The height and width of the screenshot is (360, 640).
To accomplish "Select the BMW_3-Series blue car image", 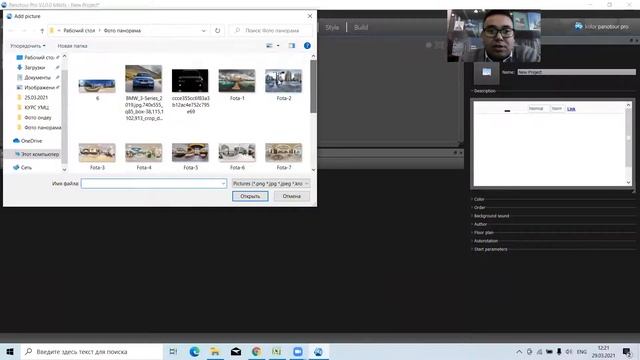I will click(144, 79).
